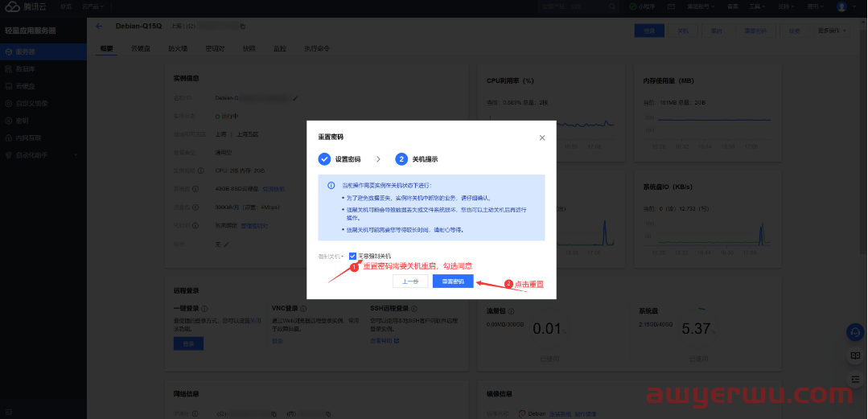
Task: Open the documentation book floating icon
Action: tap(855, 355)
